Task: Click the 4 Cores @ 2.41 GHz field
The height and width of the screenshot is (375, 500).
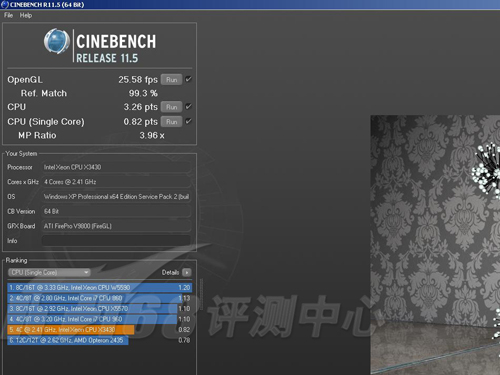Action: (x=116, y=182)
